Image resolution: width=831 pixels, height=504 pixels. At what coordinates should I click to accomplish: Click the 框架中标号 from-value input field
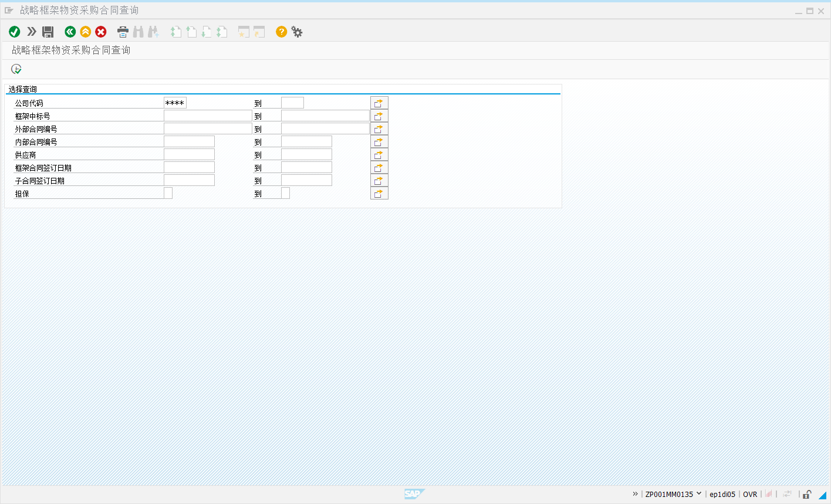[x=208, y=116]
